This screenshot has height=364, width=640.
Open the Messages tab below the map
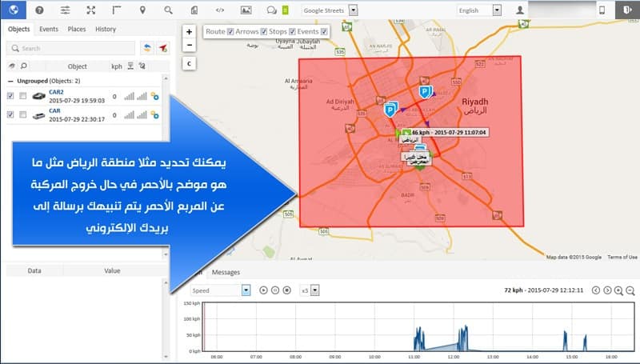[x=226, y=272]
